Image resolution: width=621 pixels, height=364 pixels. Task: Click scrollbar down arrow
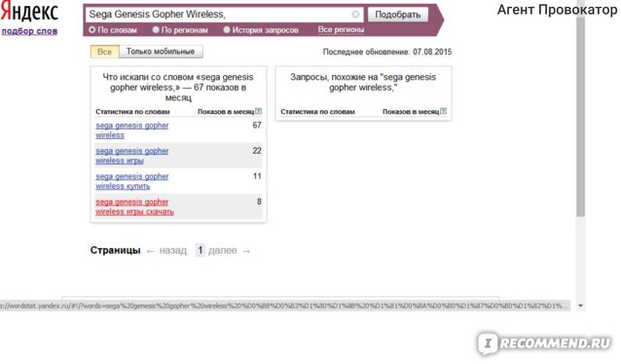click(580, 306)
